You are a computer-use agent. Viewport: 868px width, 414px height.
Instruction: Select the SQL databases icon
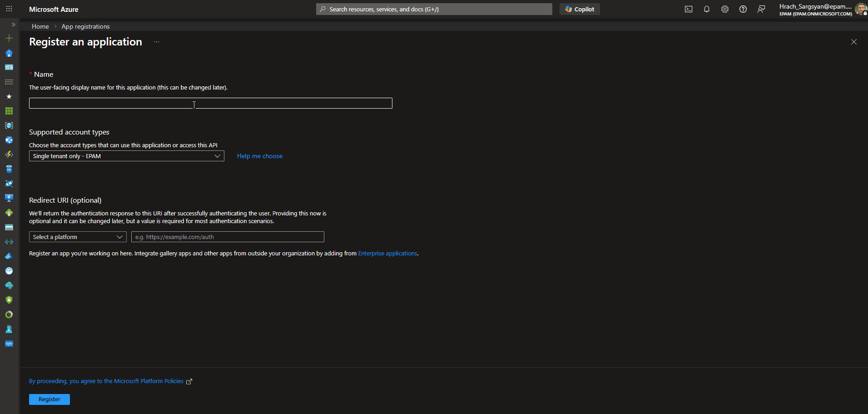(x=9, y=169)
